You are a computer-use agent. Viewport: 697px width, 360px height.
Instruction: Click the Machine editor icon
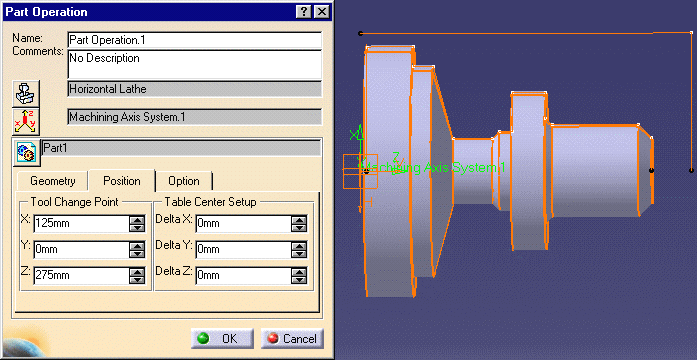pos(26,94)
